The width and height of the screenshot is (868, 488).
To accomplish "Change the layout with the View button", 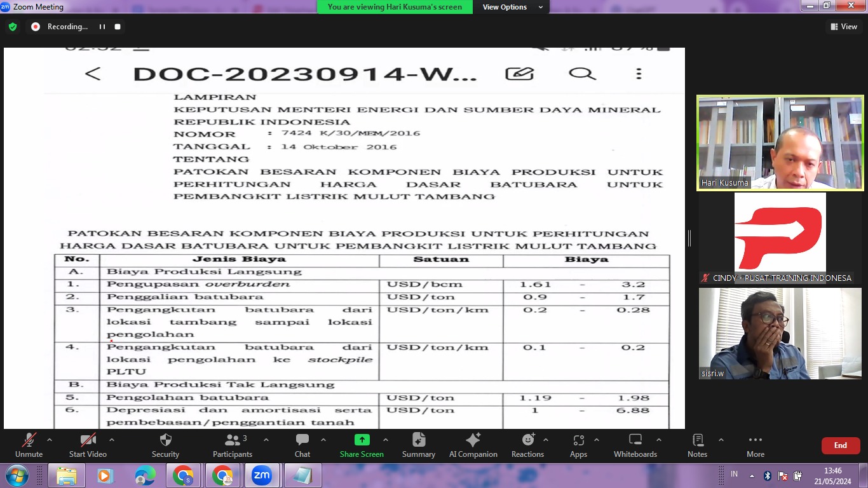I will pos(844,27).
